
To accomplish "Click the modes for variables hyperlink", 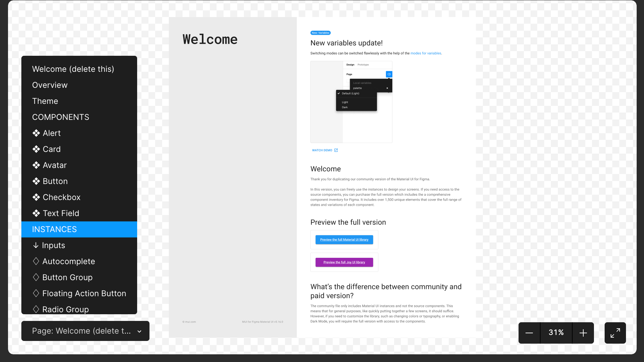I will (425, 53).
